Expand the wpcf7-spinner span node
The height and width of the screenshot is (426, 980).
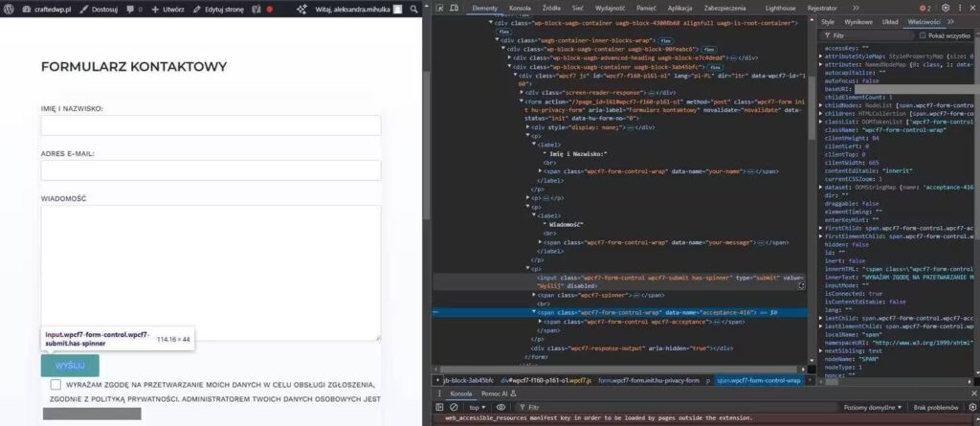(534, 295)
